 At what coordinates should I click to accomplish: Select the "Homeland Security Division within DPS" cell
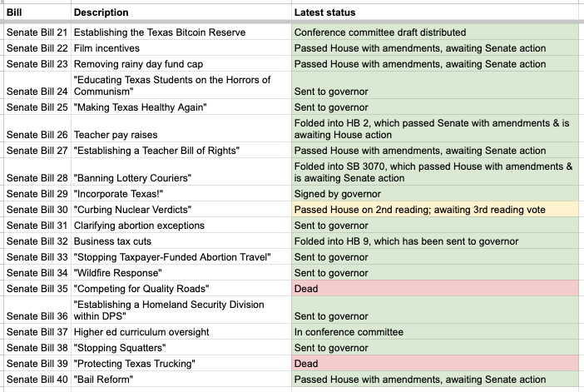coord(181,310)
